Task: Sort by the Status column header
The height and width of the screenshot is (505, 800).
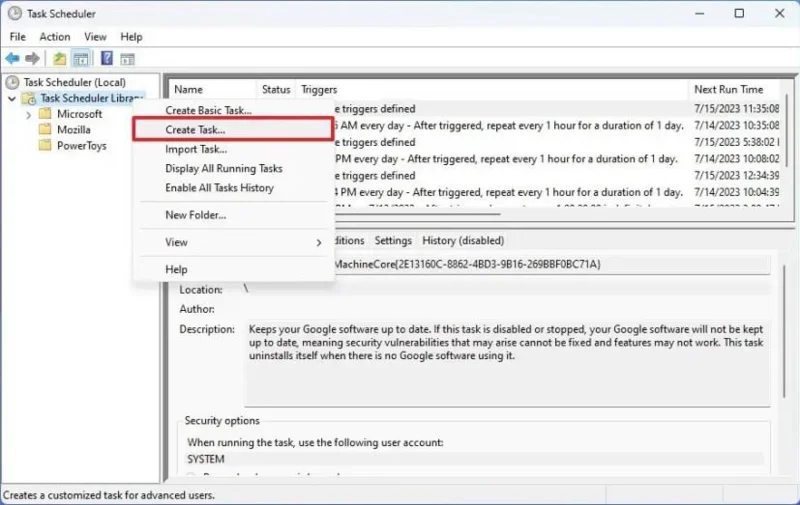Action: click(x=276, y=89)
